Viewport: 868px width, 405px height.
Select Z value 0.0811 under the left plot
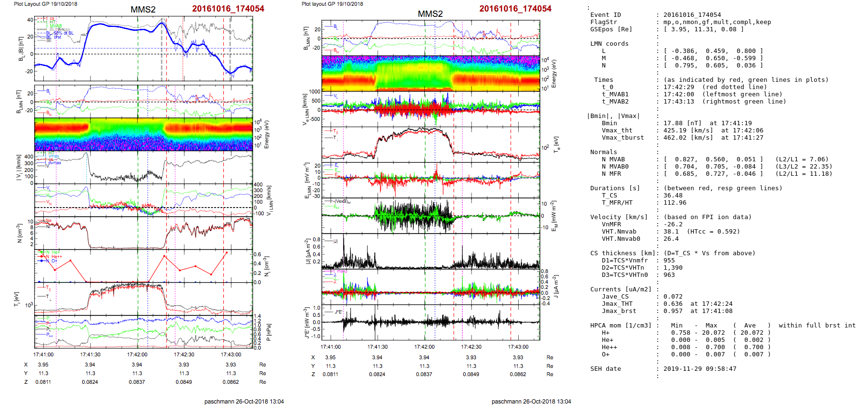pos(43,382)
